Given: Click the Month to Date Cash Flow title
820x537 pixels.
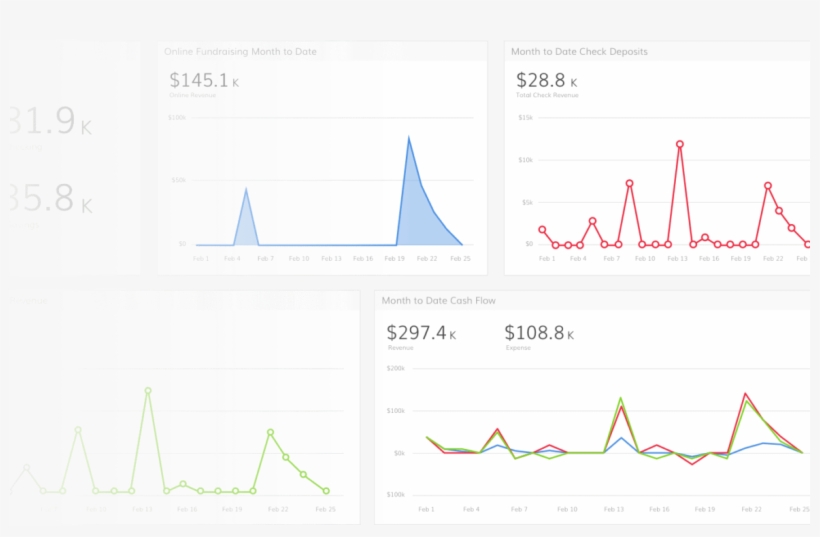Looking at the screenshot, I should tap(438, 301).
